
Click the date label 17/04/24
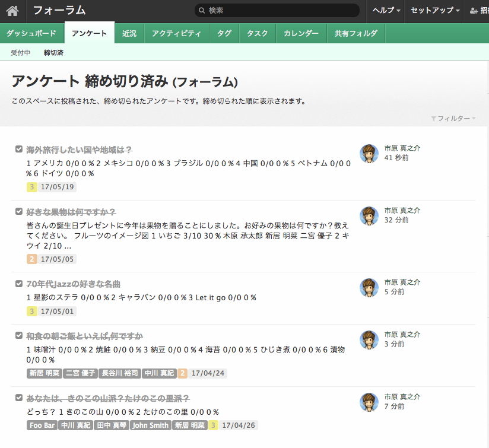[208, 373]
